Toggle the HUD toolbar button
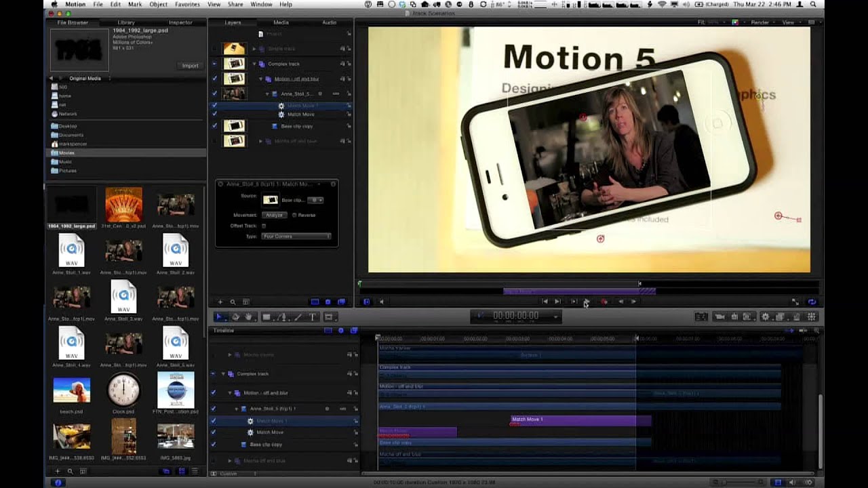This screenshot has width=868, height=488. 701,317
